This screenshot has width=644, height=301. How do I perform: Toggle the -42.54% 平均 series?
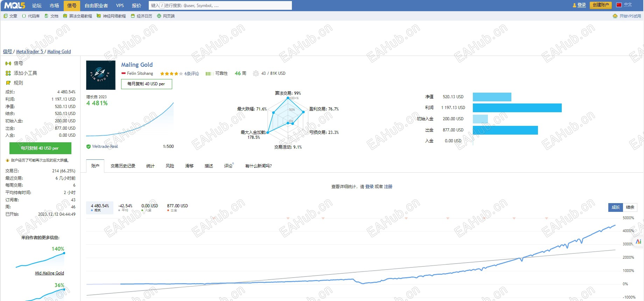(125, 208)
